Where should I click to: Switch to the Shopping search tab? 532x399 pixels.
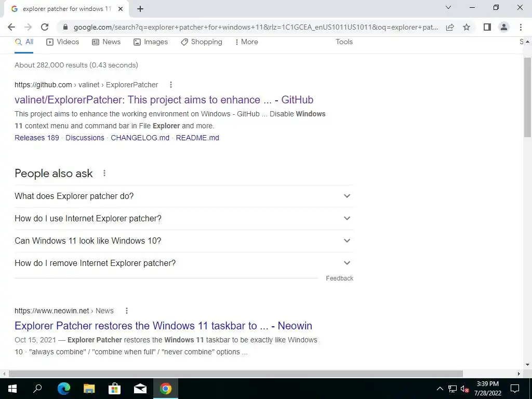click(202, 42)
